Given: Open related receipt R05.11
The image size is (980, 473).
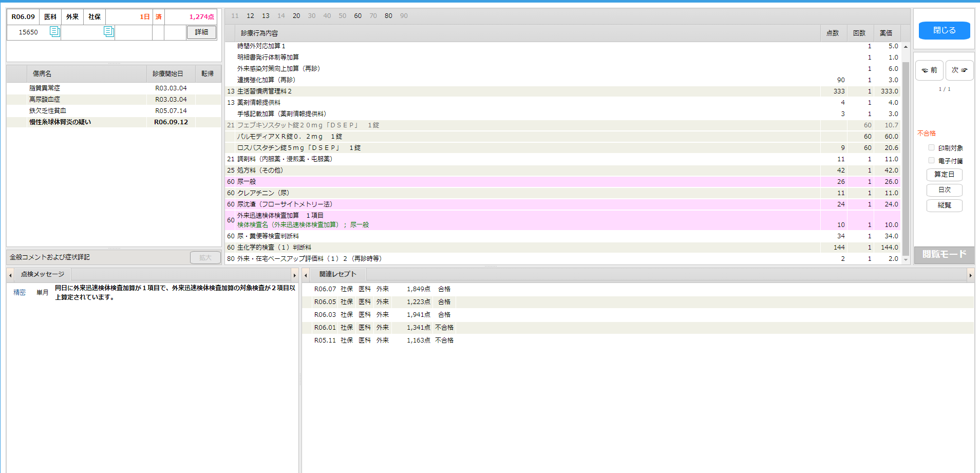Looking at the screenshot, I should click(638, 340).
